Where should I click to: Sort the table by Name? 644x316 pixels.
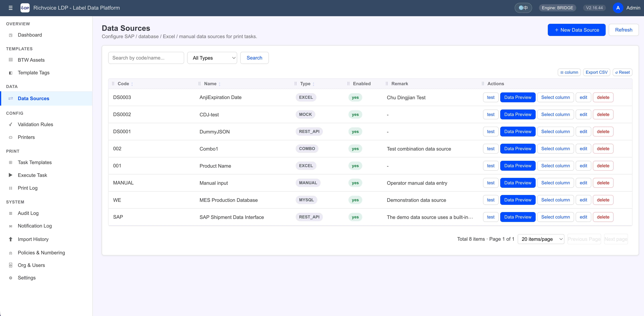[x=219, y=84]
